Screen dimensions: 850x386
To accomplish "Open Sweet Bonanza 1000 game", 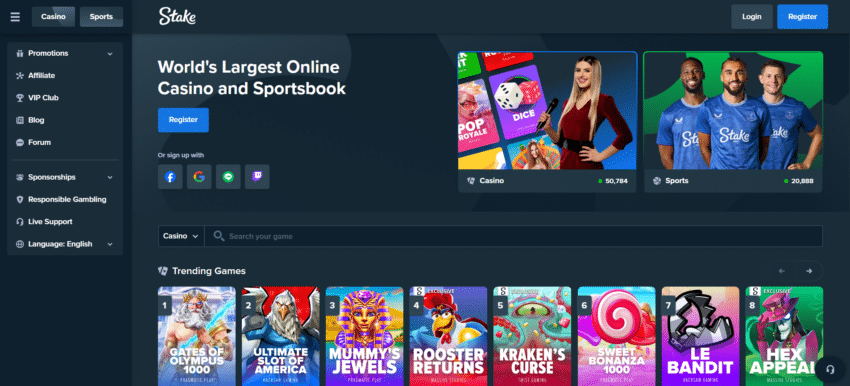I will (616, 336).
